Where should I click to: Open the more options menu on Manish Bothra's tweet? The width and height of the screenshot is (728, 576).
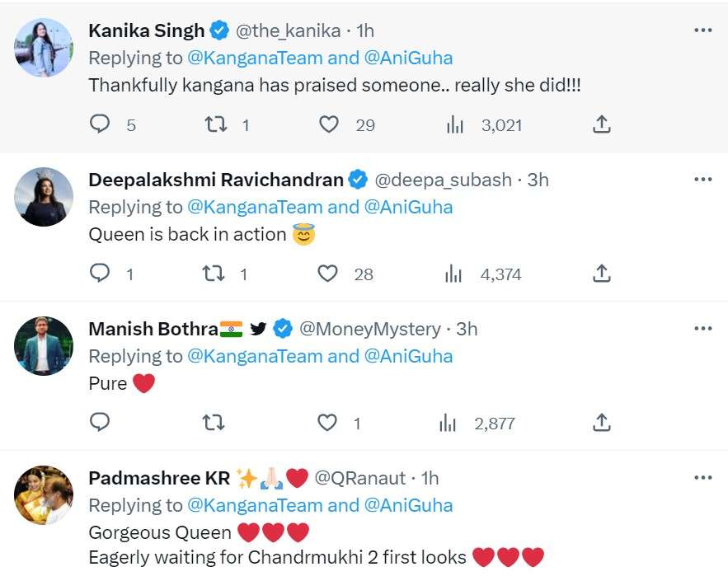702,328
